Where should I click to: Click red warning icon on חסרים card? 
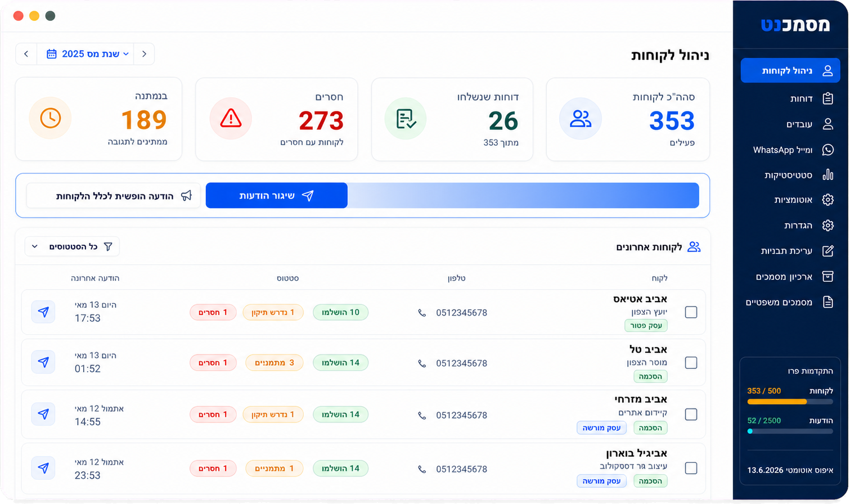click(231, 119)
